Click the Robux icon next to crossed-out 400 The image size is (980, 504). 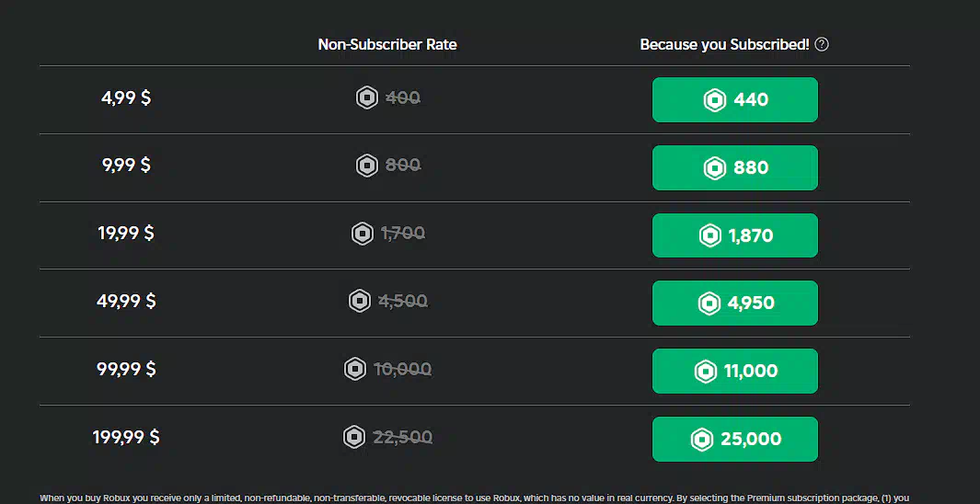coord(367,98)
